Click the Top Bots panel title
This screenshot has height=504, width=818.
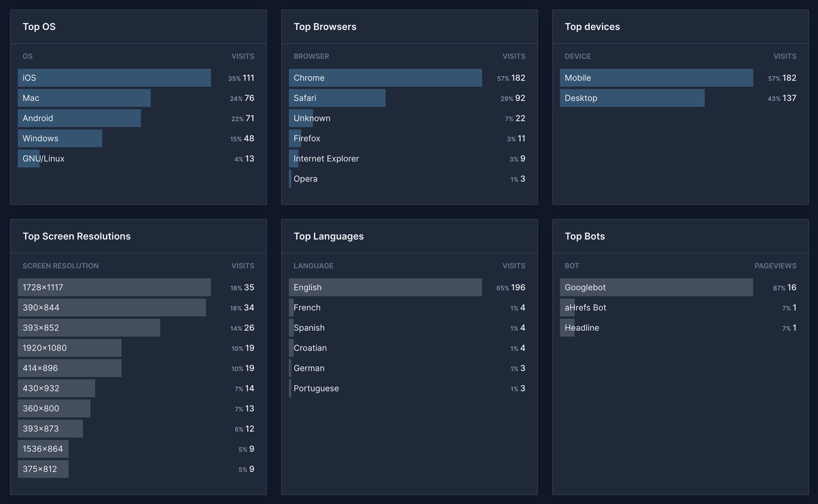pos(585,236)
